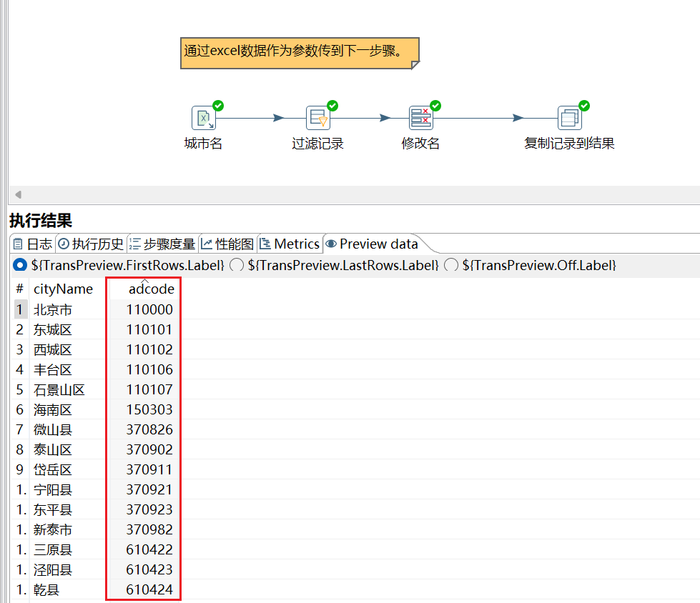Select the 岱岳区 cell
This screenshot has height=603, width=700.
tap(53, 469)
